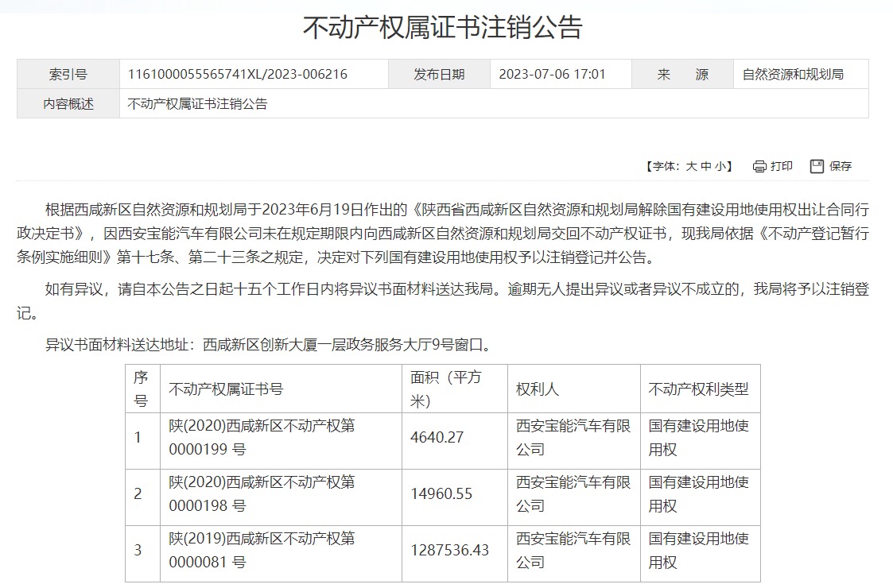This screenshot has width=893, height=588.
Task: Click the 序号 column header
Action: 143,389
